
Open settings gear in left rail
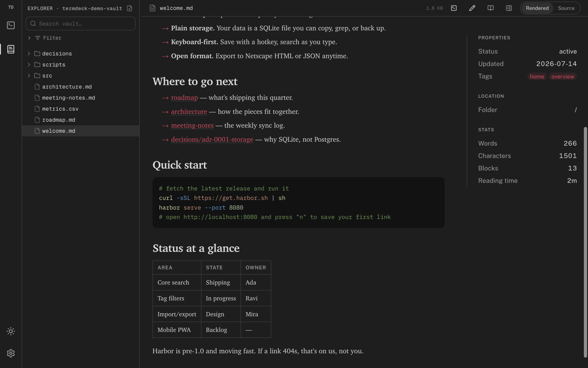pyautogui.click(x=11, y=353)
